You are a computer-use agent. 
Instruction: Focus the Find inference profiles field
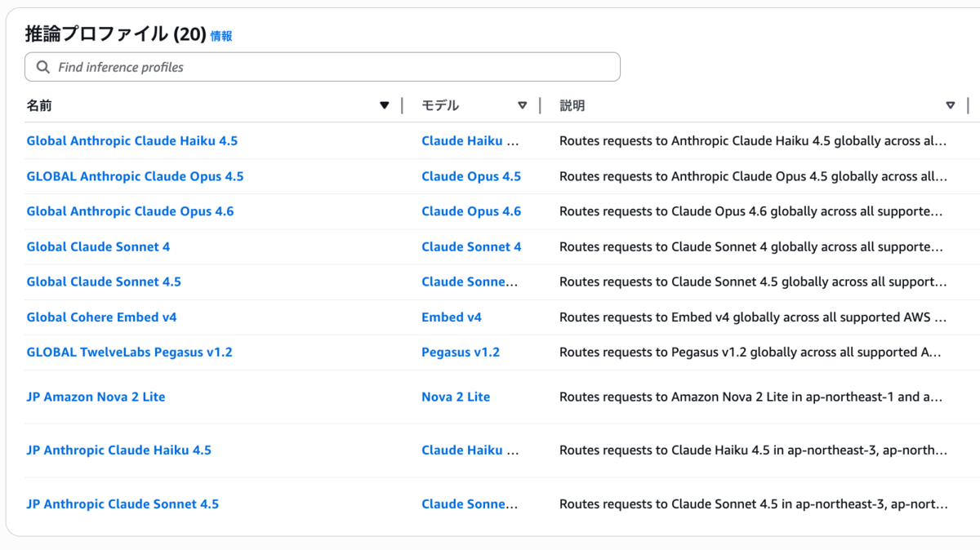click(323, 67)
